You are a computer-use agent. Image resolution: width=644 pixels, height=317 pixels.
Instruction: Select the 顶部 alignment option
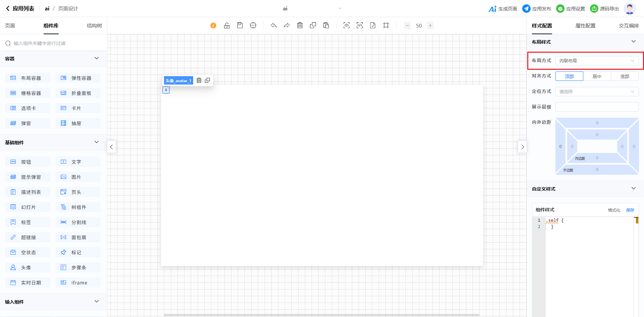click(x=569, y=76)
